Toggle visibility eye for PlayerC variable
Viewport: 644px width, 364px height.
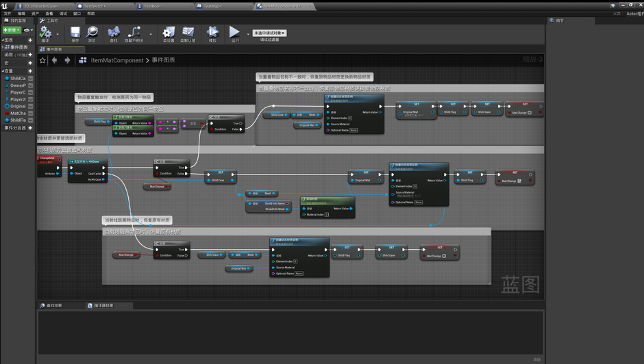coord(30,92)
